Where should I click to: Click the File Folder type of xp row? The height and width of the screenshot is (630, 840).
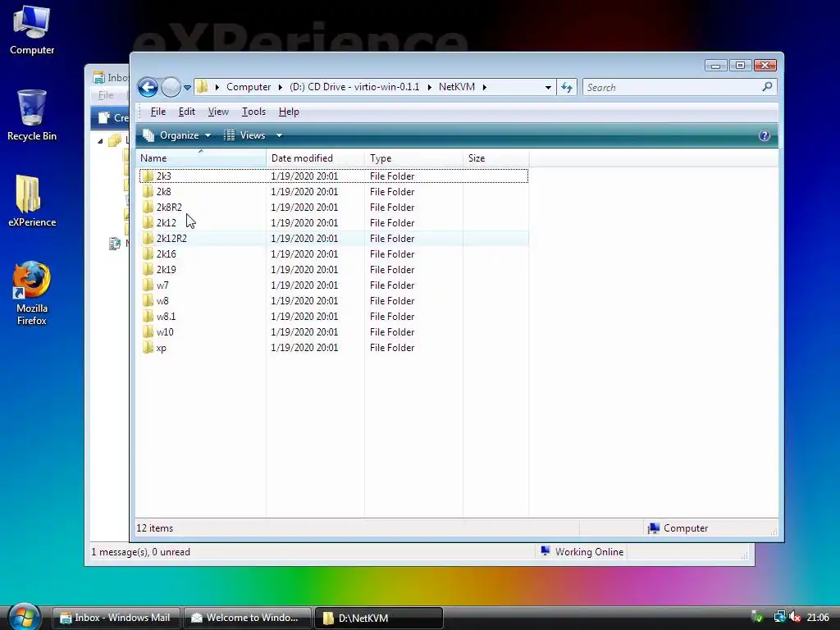tap(392, 348)
